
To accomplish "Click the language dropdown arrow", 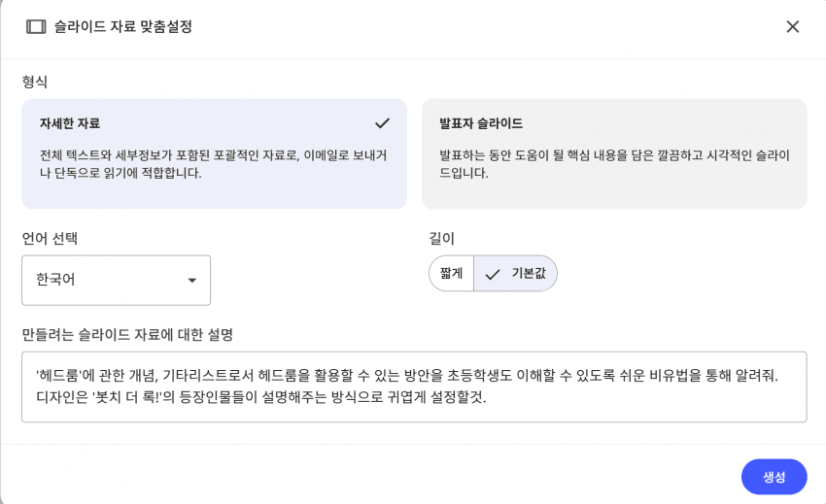I will coord(191,281).
